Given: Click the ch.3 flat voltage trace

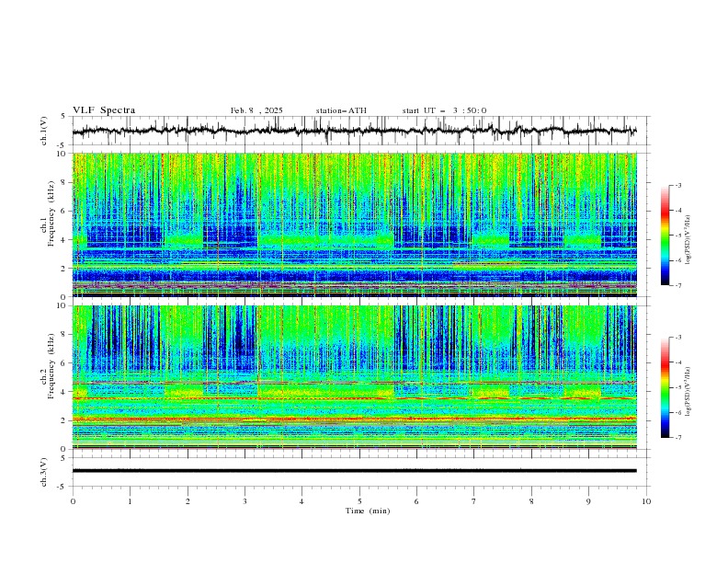Looking at the screenshot, I should coord(354,471).
